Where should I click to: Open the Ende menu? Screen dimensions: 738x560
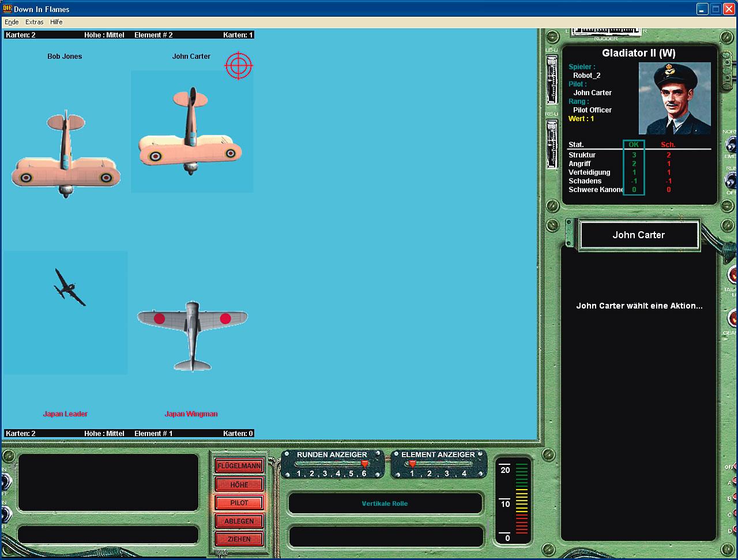click(x=12, y=22)
